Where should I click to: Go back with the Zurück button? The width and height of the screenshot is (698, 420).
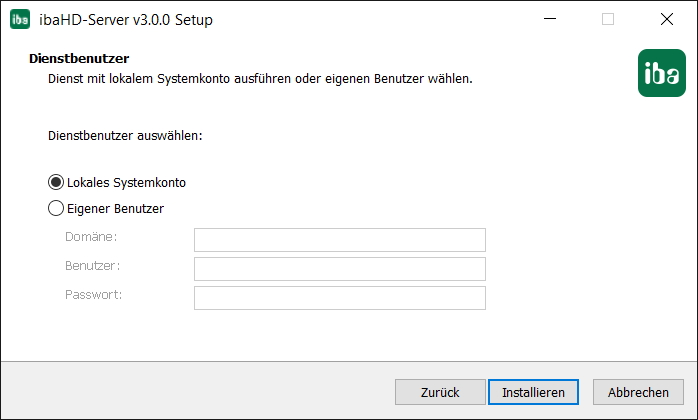[439, 392]
